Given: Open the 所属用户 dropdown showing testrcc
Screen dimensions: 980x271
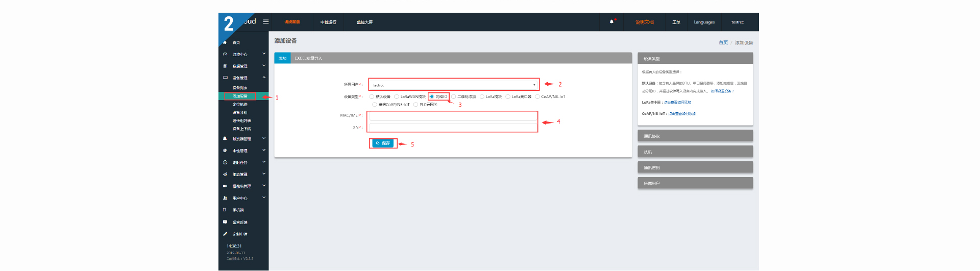Looking at the screenshot, I should coord(454,85).
